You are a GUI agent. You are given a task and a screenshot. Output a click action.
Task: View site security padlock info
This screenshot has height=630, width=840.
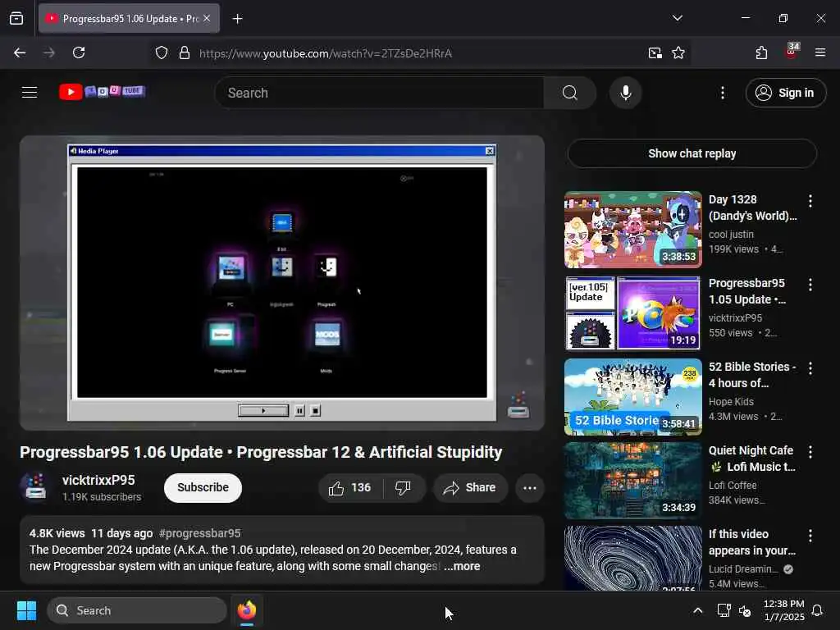pos(185,53)
